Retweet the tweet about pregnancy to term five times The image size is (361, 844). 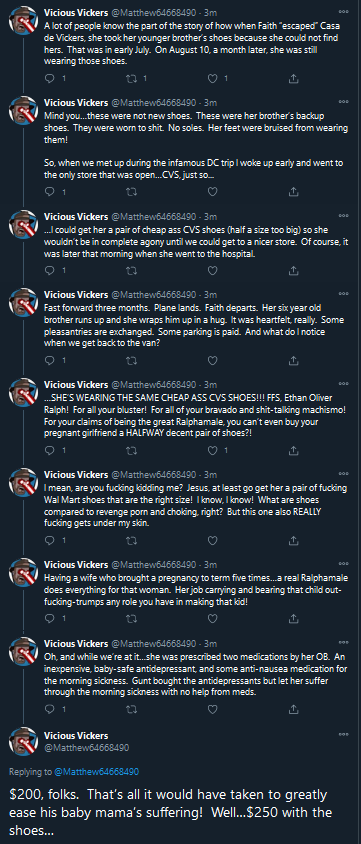pyautogui.click(x=131, y=619)
